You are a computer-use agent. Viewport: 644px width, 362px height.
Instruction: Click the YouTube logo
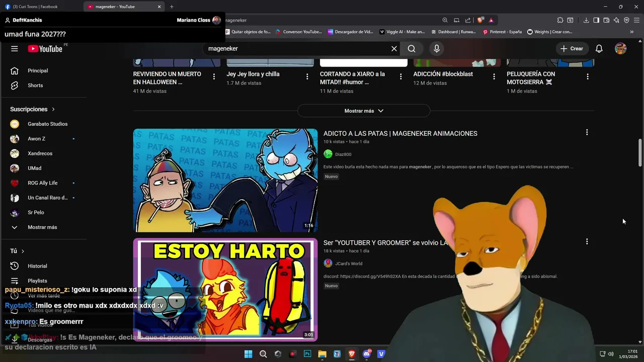pyautogui.click(x=45, y=49)
